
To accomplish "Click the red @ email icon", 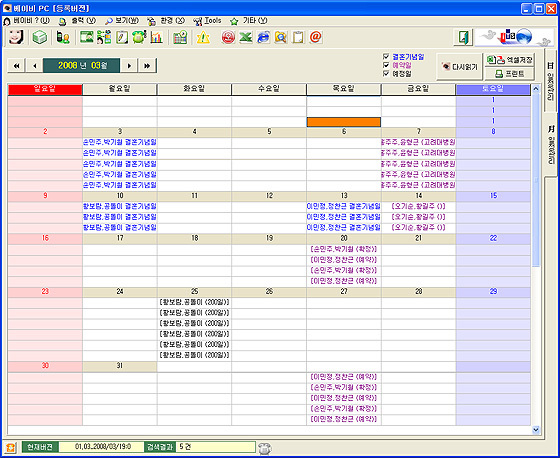I will pos(316,37).
